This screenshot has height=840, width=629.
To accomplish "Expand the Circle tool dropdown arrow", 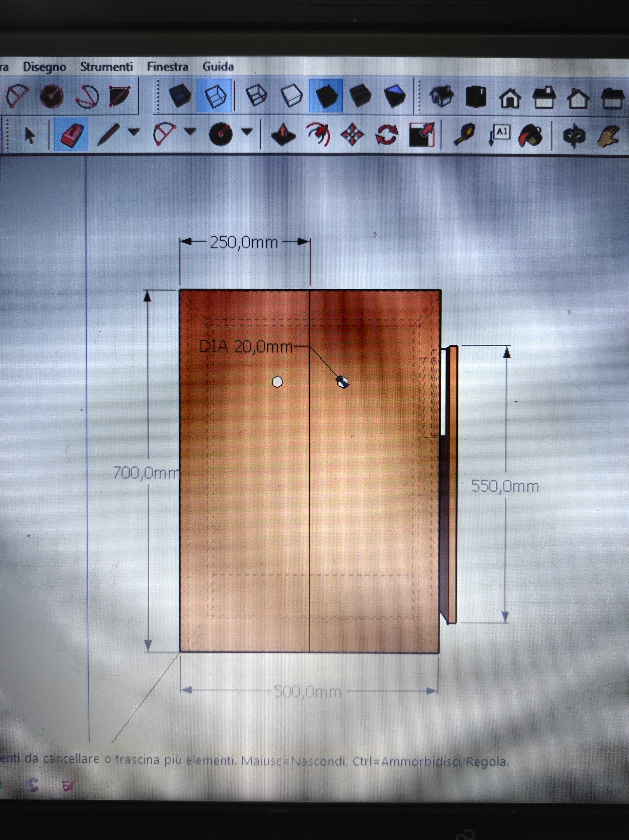I will (247, 131).
